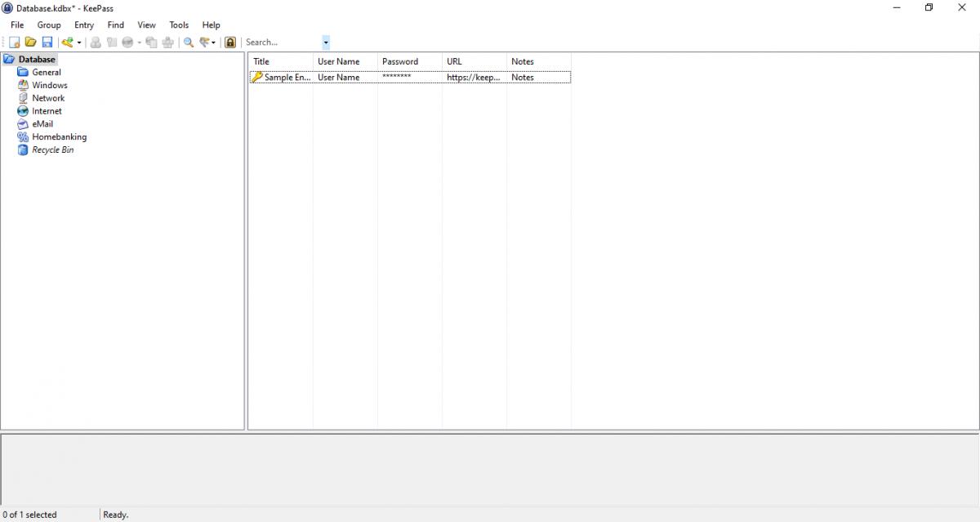Viewport: 980px width, 522px height.
Task: Select the Sample Entry row
Action: point(410,78)
